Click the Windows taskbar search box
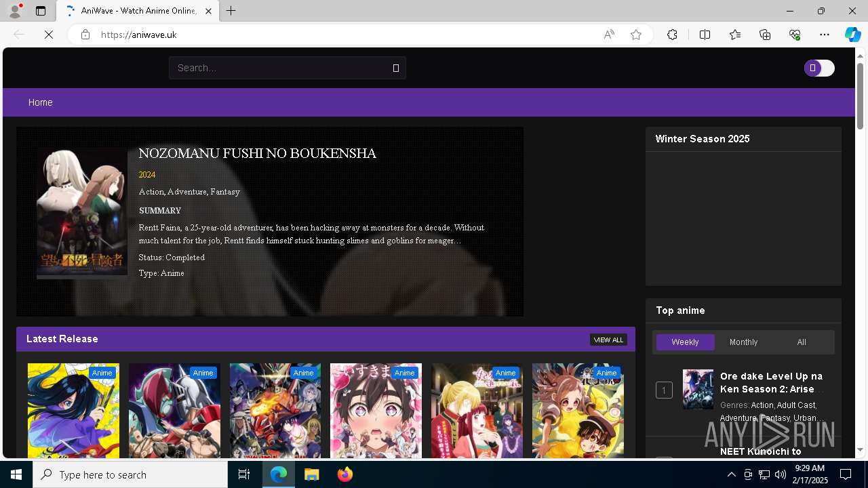 pyautogui.click(x=130, y=474)
